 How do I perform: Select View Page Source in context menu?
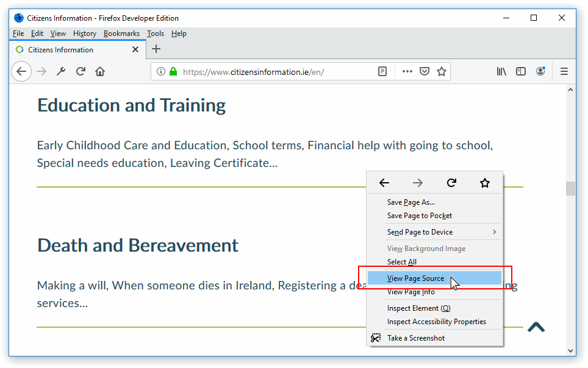pyautogui.click(x=415, y=278)
